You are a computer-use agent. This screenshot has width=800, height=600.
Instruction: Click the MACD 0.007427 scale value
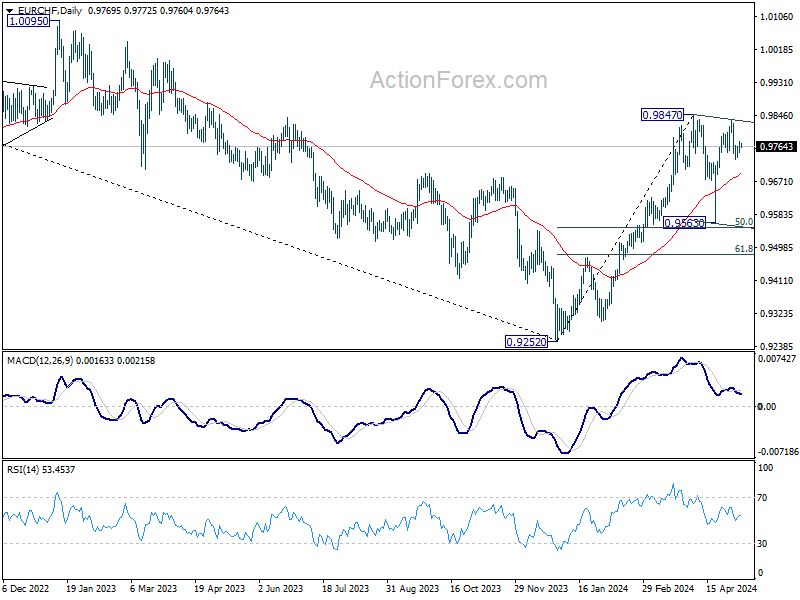coord(777,359)
